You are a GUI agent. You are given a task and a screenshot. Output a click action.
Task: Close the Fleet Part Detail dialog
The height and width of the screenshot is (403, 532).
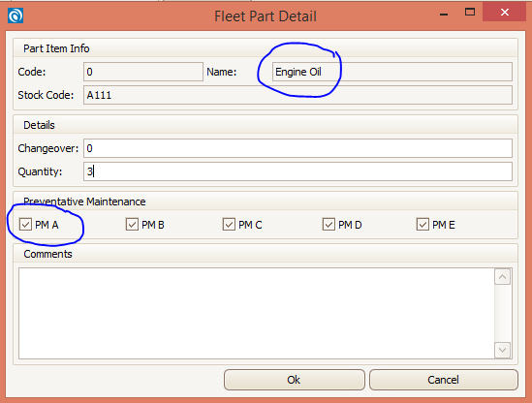505,13
